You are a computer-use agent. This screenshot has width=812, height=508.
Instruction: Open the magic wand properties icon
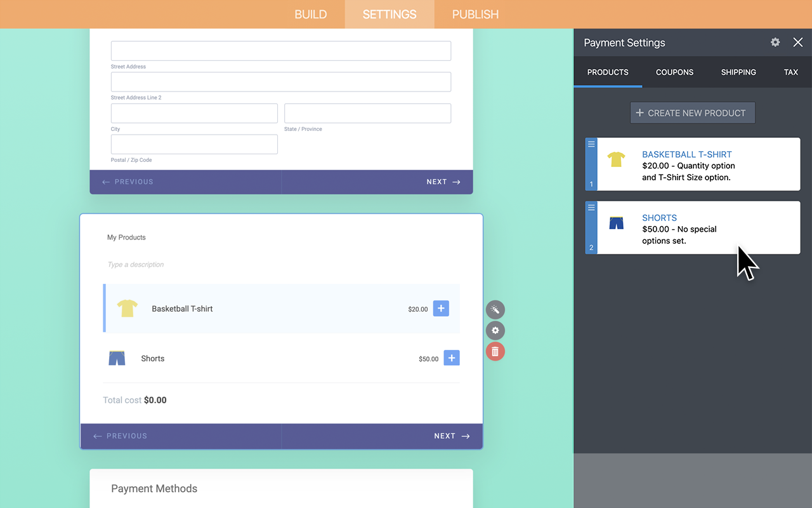(x=495, y=309)
